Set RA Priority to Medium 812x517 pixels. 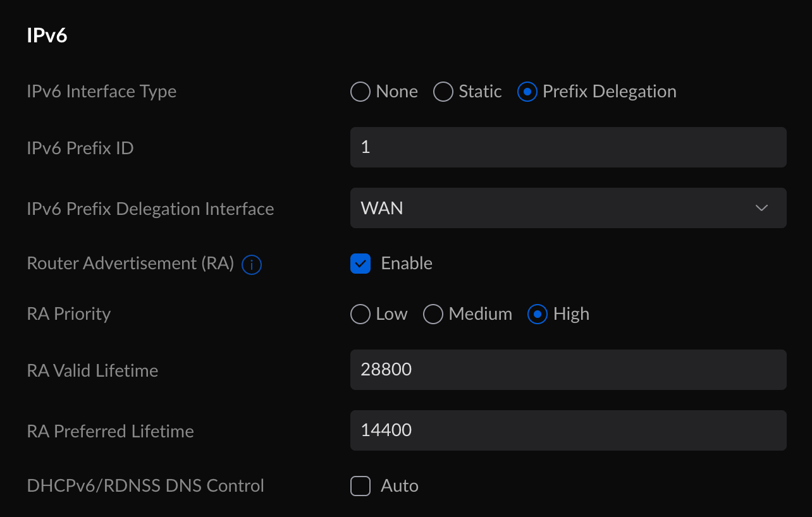[x=433, y=313]
